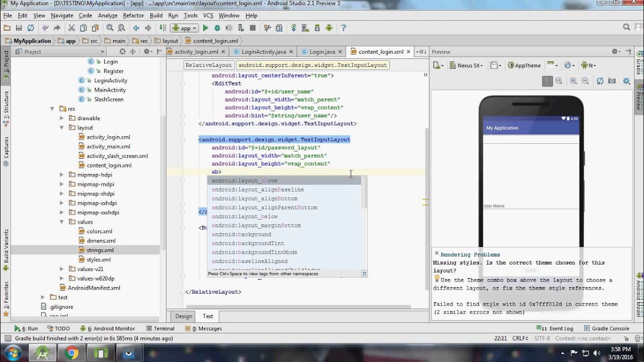Expand the values-v21 folder
644x362 pixels.
[x=61, y=269]
